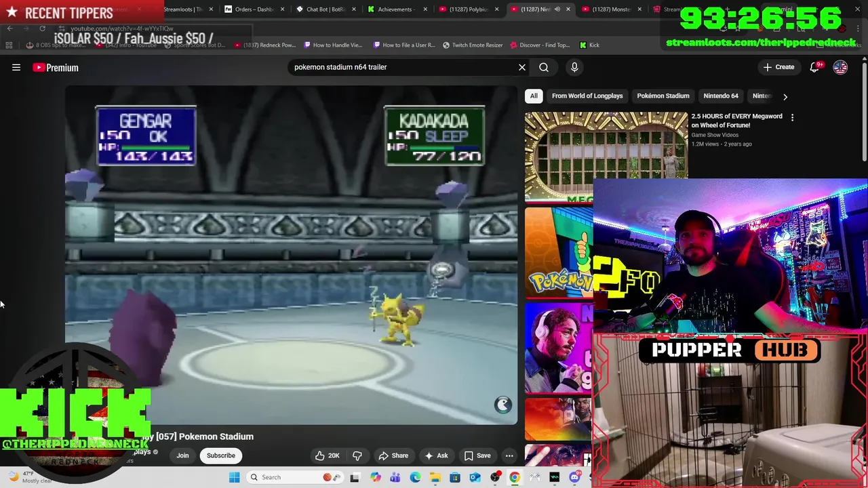The height and width of the screenshot is (488, 868).
Task: Open the YouTube guide hamburger menu
Action: click(x=16, y=67)
